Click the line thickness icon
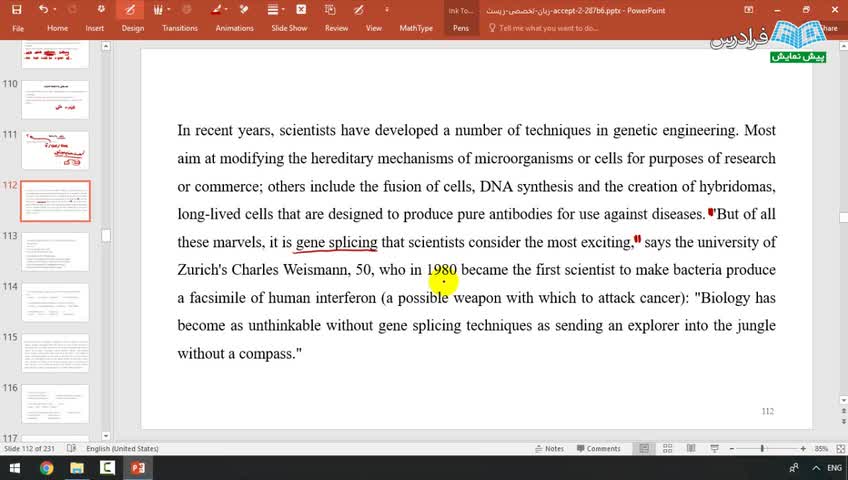 [x=273, y=9]
